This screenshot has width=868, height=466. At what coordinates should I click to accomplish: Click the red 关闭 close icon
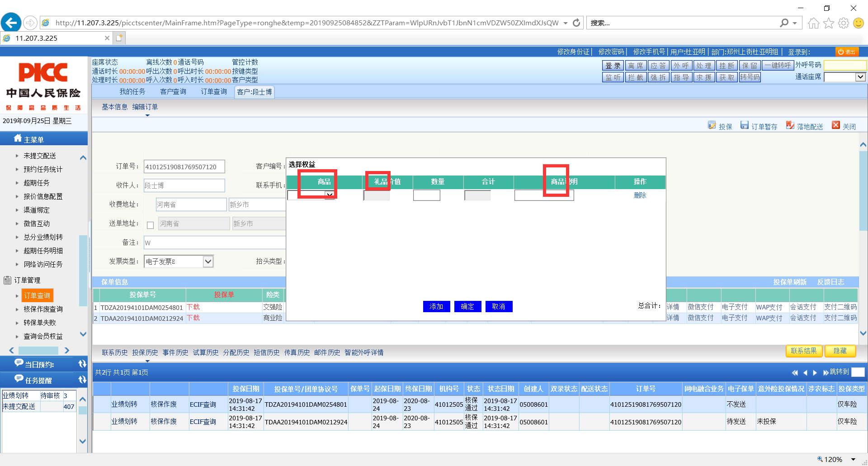pyautogui.click(x=836, y=125)
